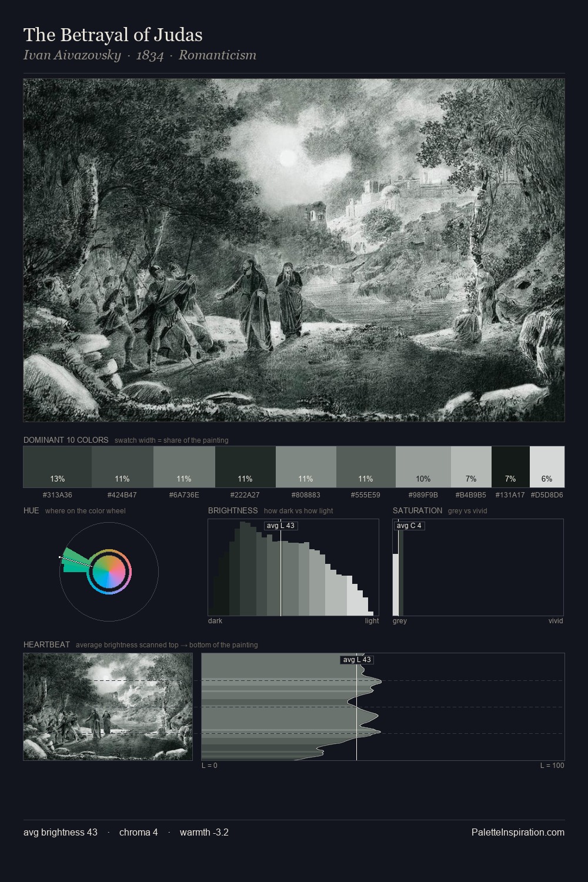Choose the #B4B9B5 light grey swatch
The width and height of the screenshot is (588, 882).
coord(471,467)
